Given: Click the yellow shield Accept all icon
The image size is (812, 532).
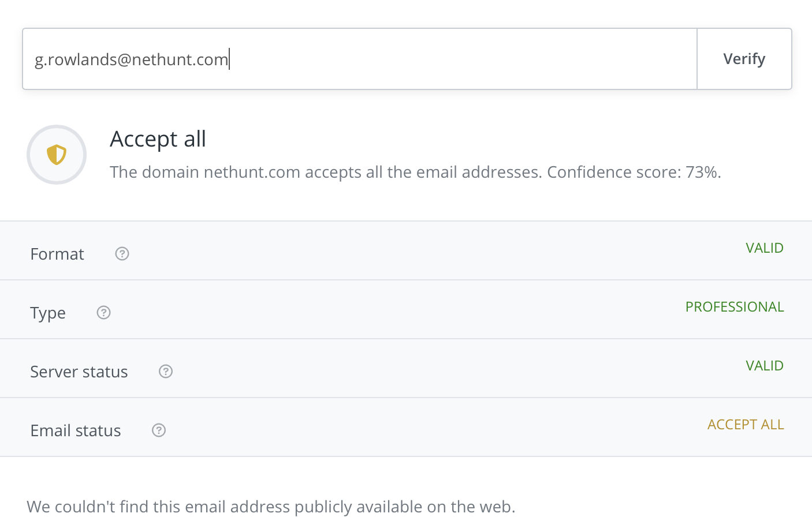Looking at the screenshot, I should pos(57,155).
